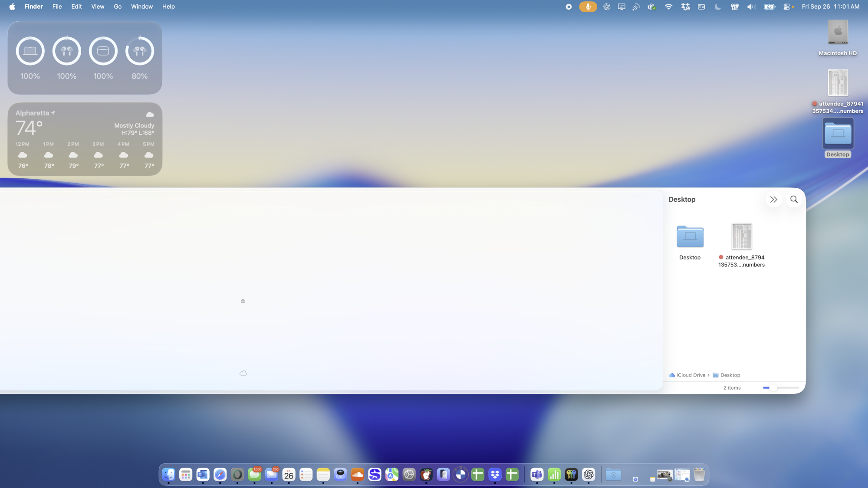The height and width of the screenshot is (488, 868).
Task: Open the View menu
Action: pos(98,7)
